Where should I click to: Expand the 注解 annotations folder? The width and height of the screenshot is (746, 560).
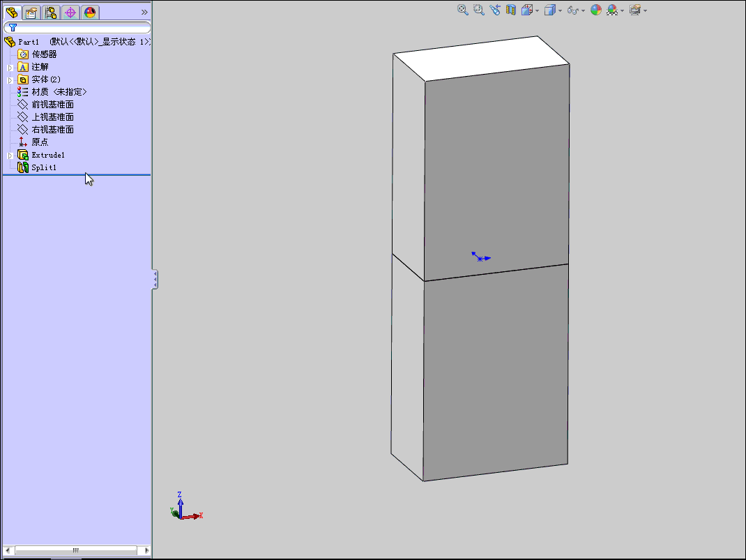click(x=10, y=68)
